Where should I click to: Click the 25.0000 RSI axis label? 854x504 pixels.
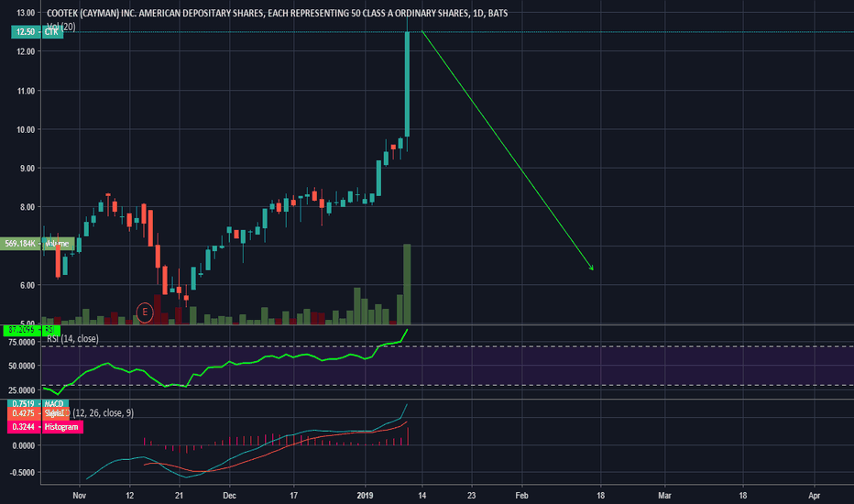(21, 390)
